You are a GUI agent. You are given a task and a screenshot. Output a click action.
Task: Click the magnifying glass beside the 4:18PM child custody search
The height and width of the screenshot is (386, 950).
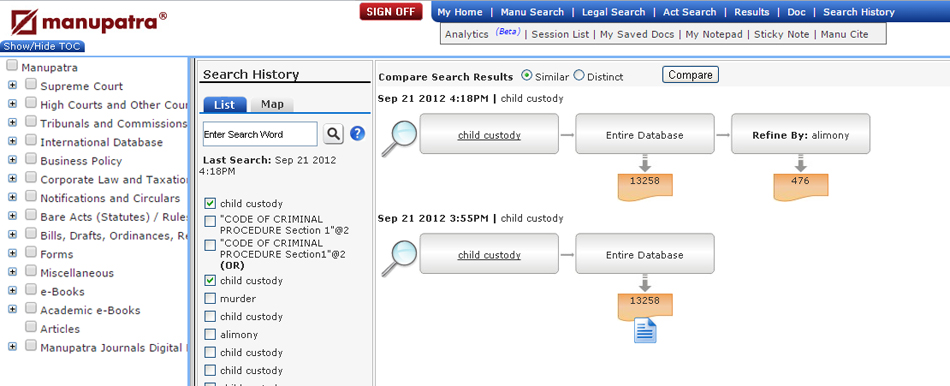pyautogui.click(x=399, y=138)
